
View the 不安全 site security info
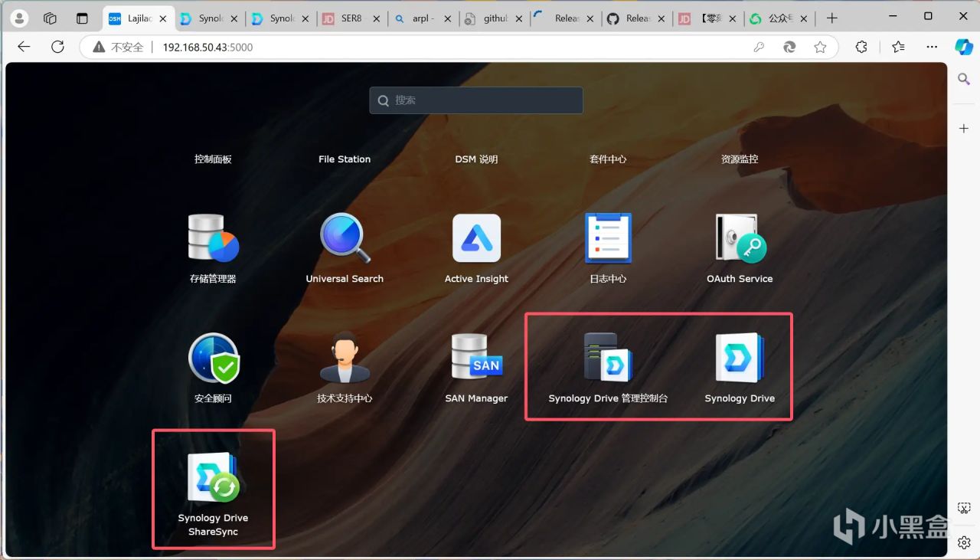click(x=118, y=47)
